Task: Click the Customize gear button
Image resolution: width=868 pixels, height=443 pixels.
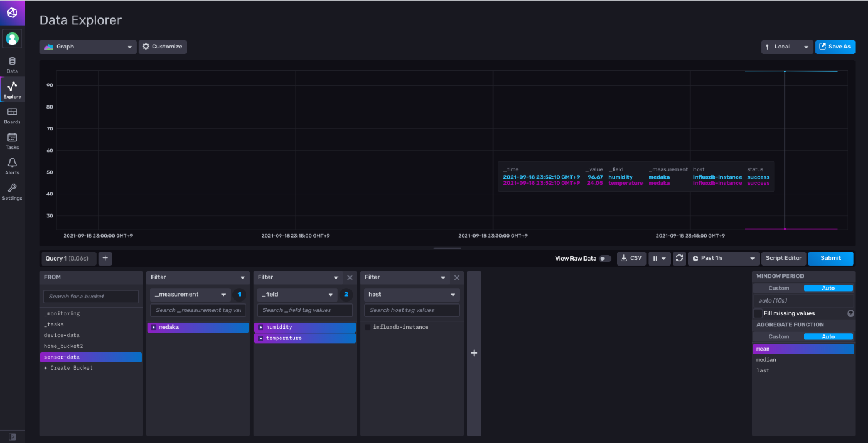Action: [162, 47]
